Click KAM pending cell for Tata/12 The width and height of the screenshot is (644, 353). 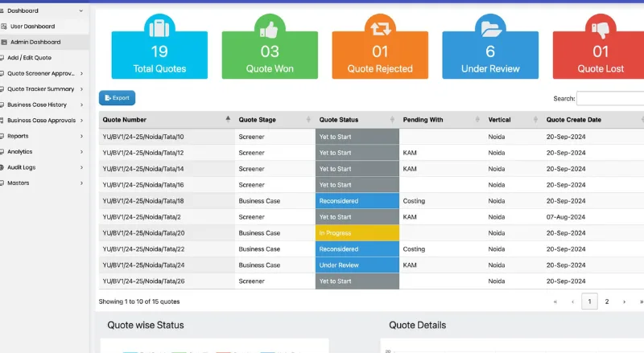point(410,153)
